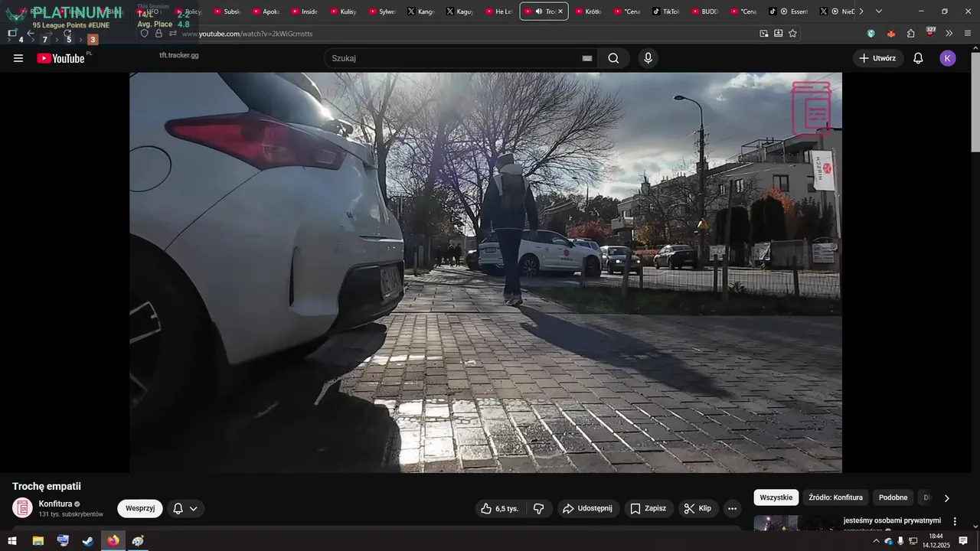
Task: Click the install/save page icon in address bar
Action: (x=779, y=34)
